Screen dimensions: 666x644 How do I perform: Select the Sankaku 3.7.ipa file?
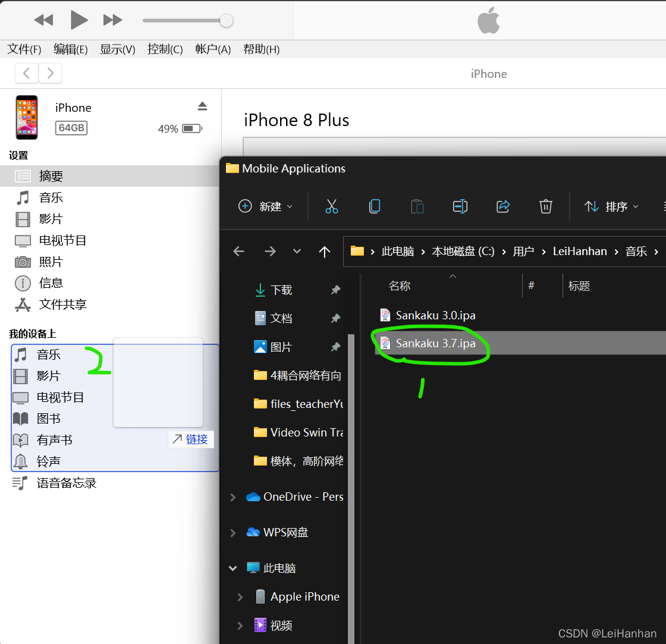(435, 343)
